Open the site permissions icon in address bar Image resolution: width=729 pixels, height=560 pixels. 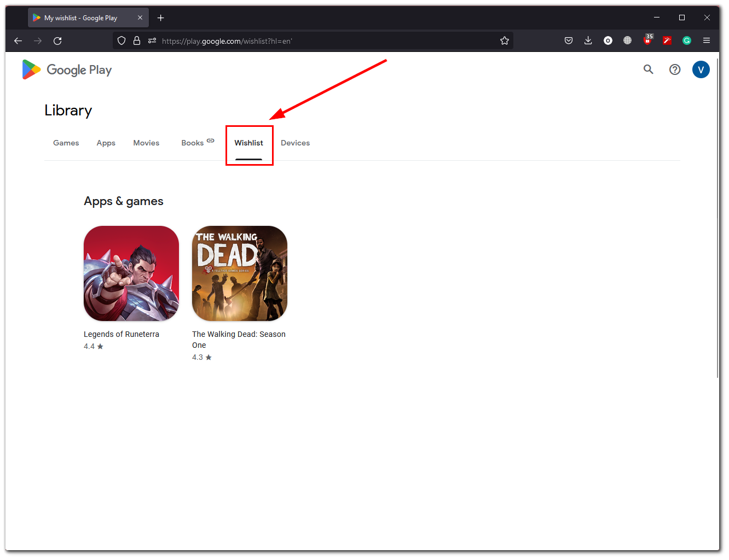pos(152,40)
